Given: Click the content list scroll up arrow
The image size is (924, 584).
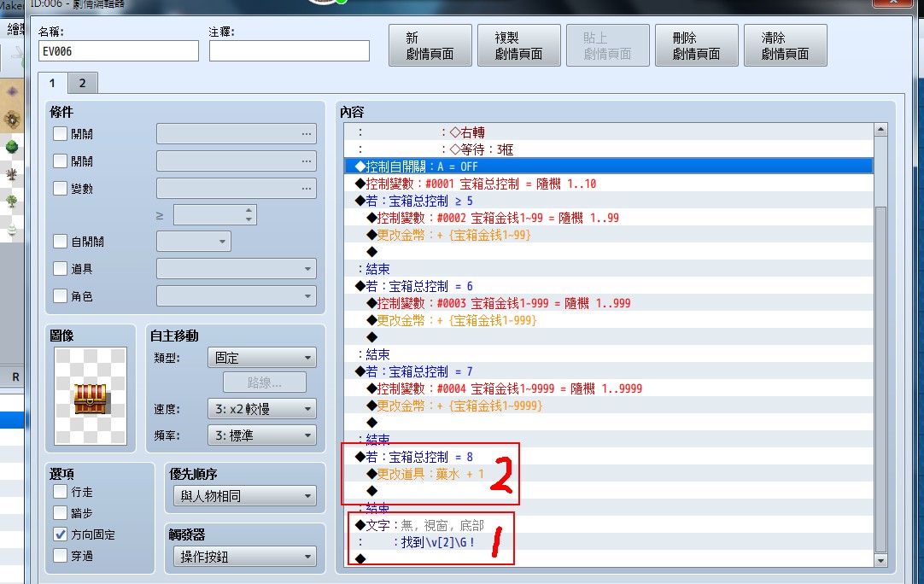Looking at the screenshot, I should tap(881, 130).
